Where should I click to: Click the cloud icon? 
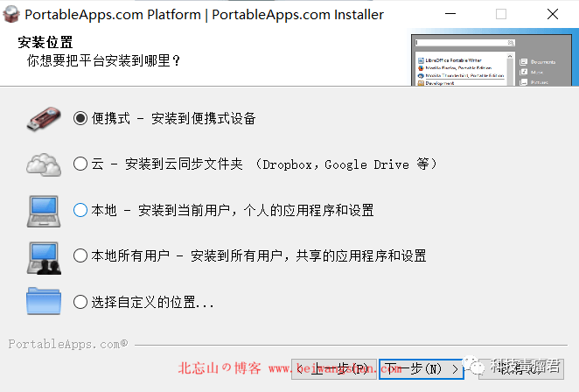click(44, 164)
